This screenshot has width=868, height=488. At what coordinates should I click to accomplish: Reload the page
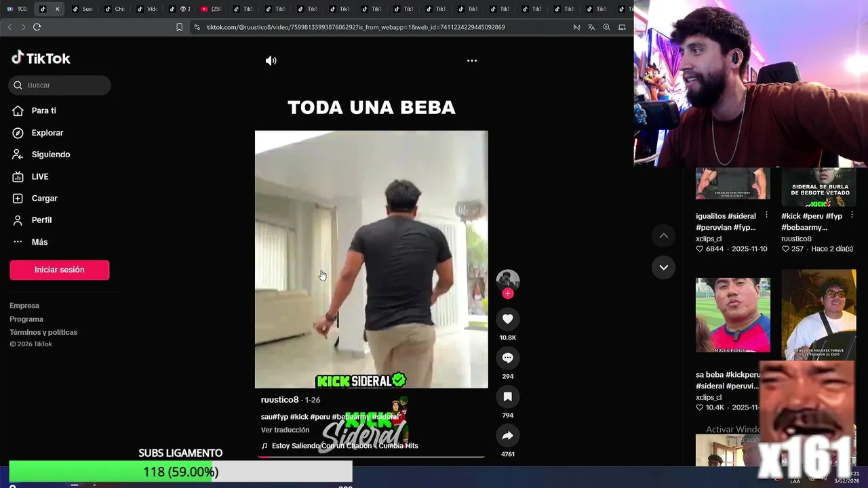(x=37, y=27)
